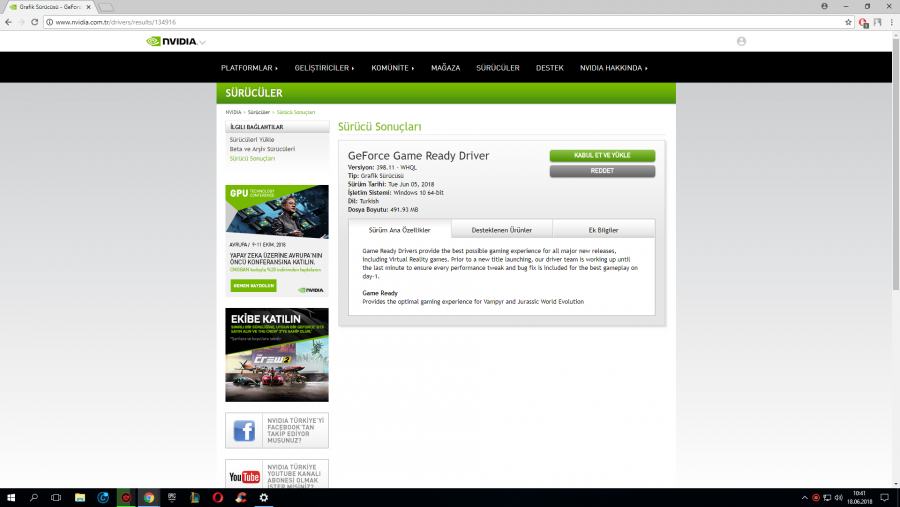
Task: Open volume control in system tray
Action: tap(839, 498)
